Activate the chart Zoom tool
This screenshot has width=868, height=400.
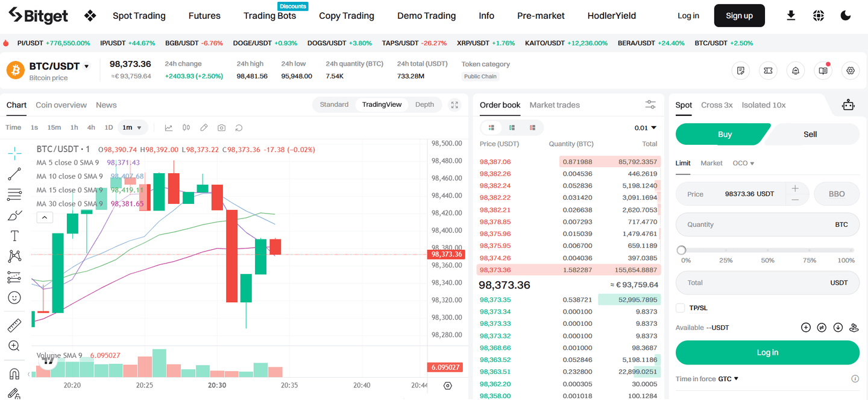pos(14,346)
